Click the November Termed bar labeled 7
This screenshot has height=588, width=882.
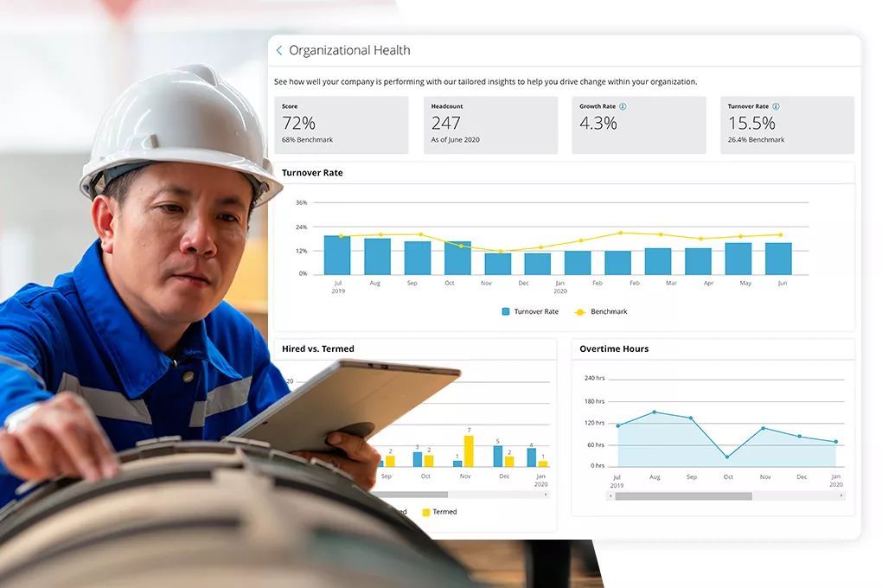[x=469, y=451]
